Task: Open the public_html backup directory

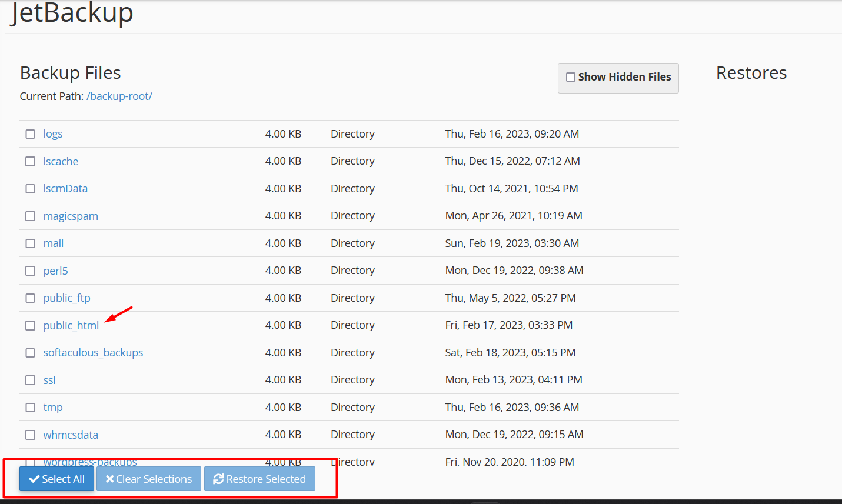Action: coord(71,325)
